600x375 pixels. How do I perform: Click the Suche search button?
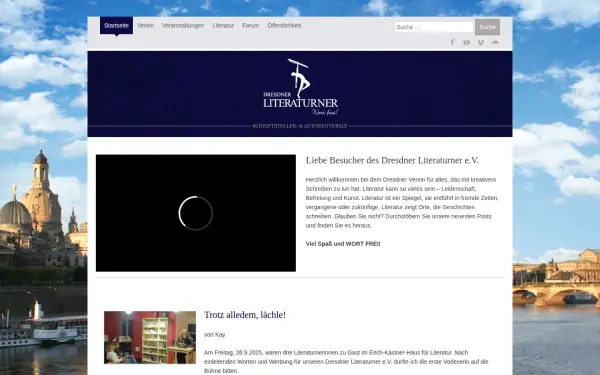tap(488, 27)
